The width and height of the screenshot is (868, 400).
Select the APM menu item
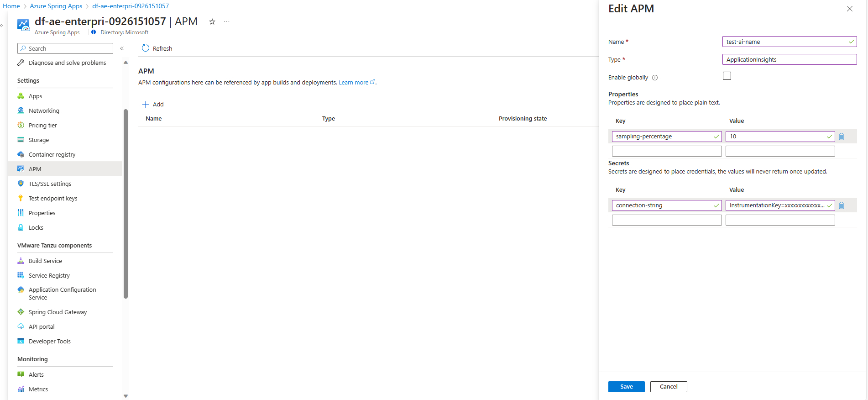[65, 168]
